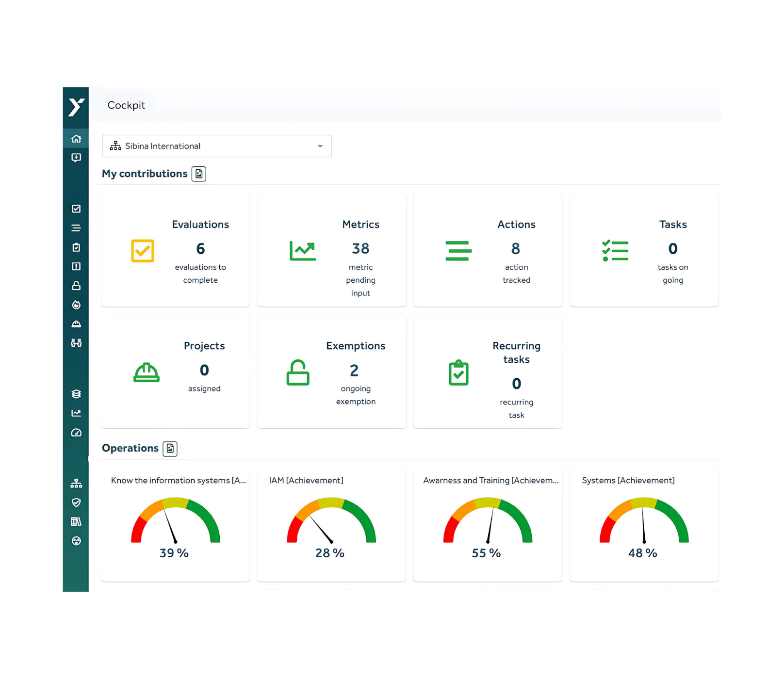Open the stacked layers icon in sidebar
Image resolution: width=784 pixels, height=679 pixels.
click(76, 394)
